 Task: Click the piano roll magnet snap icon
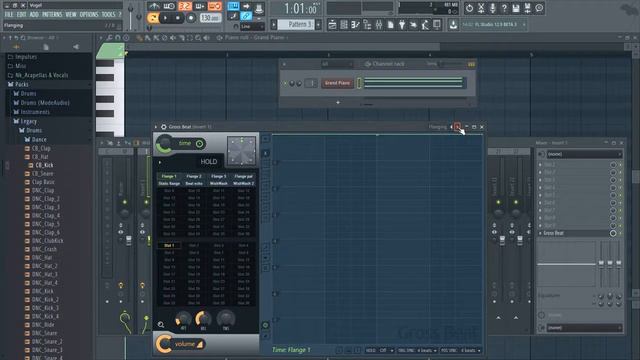118,38
